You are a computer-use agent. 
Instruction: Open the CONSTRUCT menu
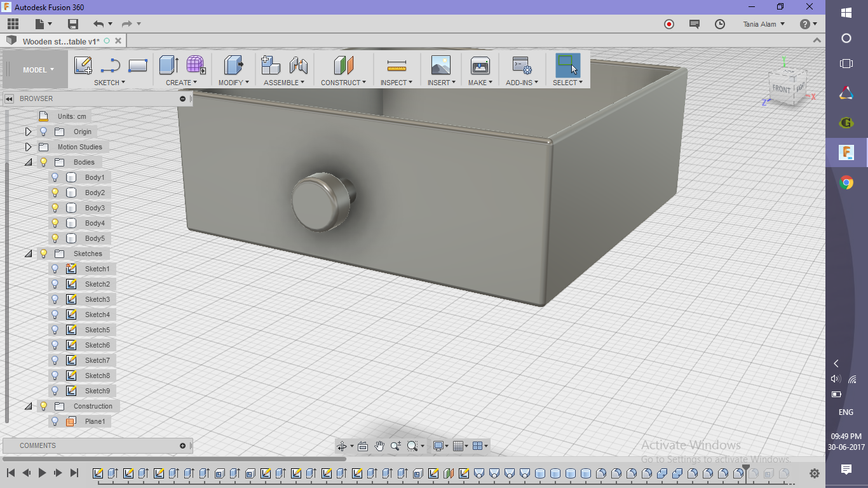(343, 83)
